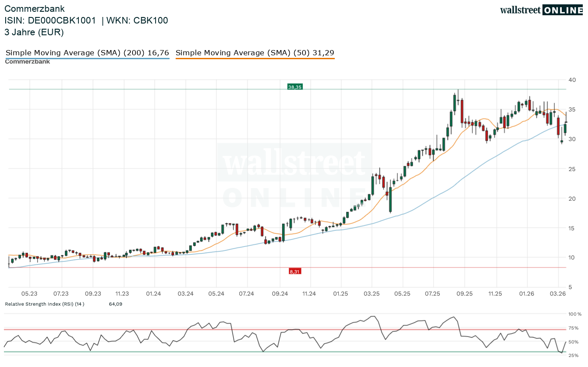Screen dimensions: 588x367
Task: Select the green 38,35 resistance price marker
Action: [x=295, y=87]
